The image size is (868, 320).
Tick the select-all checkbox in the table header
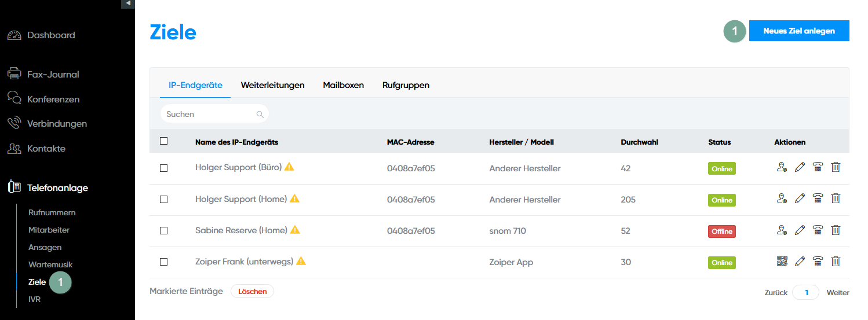point(163,141)
